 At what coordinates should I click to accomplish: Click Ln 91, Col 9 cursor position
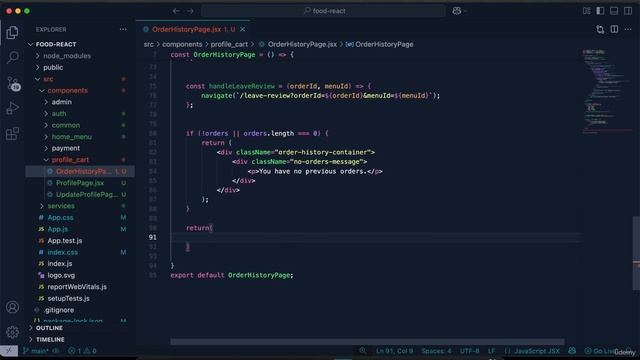[x=394, y=351]
